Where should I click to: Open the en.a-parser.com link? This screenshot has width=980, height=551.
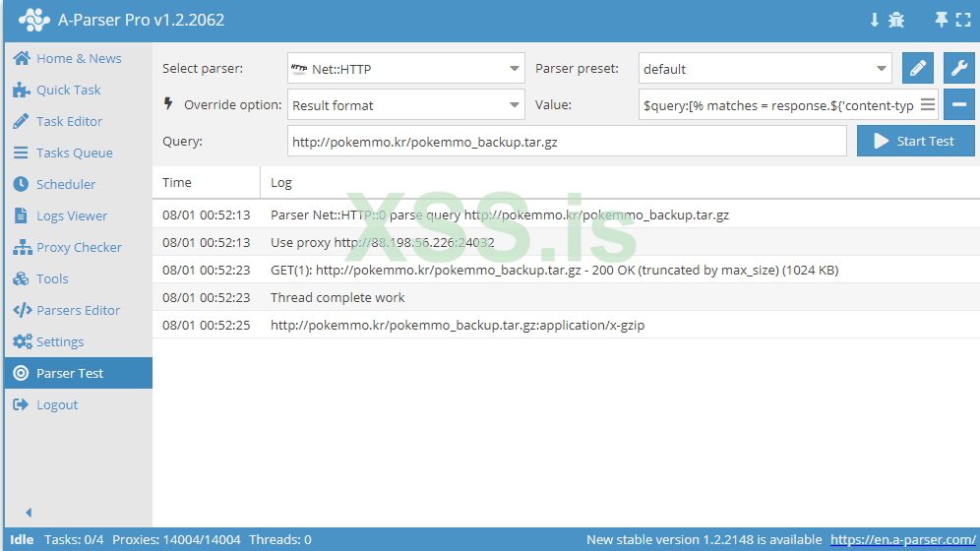(902, 540)
